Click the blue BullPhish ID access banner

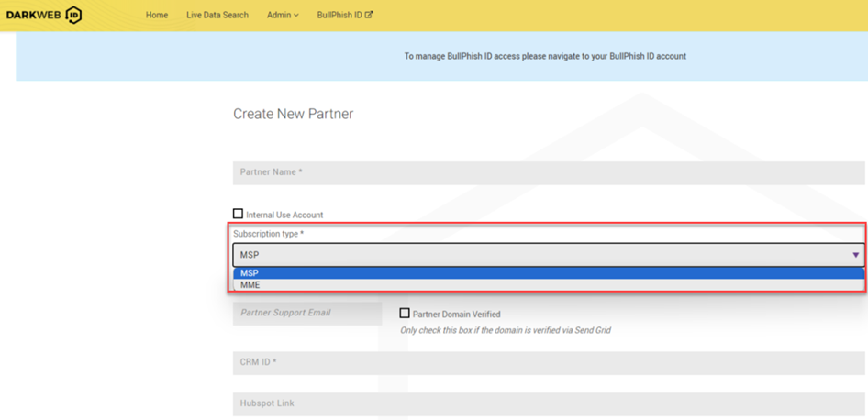(x=440, y=56)
